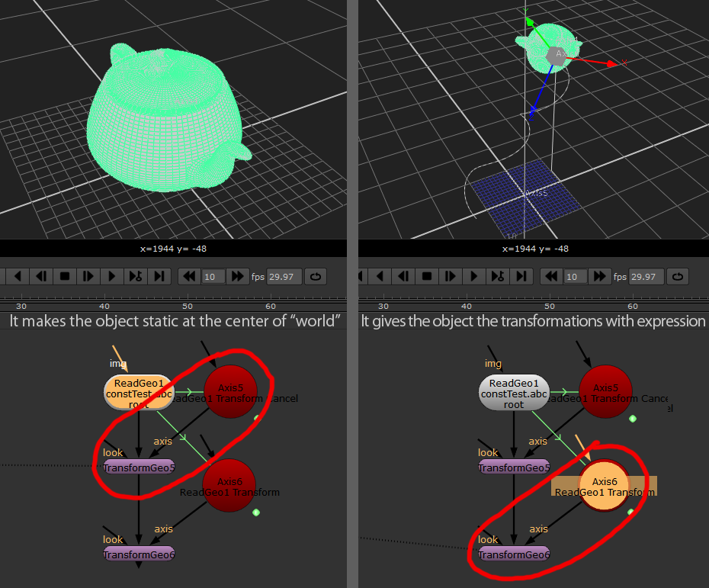This screenshot has width=709, height=588.
Task: Click the fps field in right viewer
Action: pyautogui.click(x=646, y=276)
